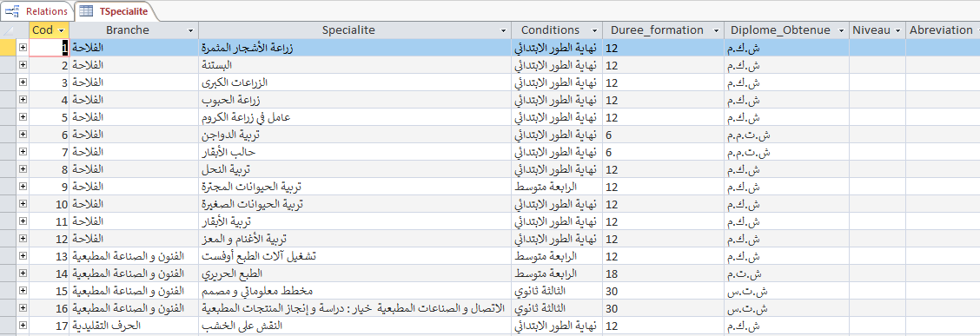980x336 pixels.
Task: Open the Specialite column filter dropdown
Action: pyautogui.click(x=503, y=30)
